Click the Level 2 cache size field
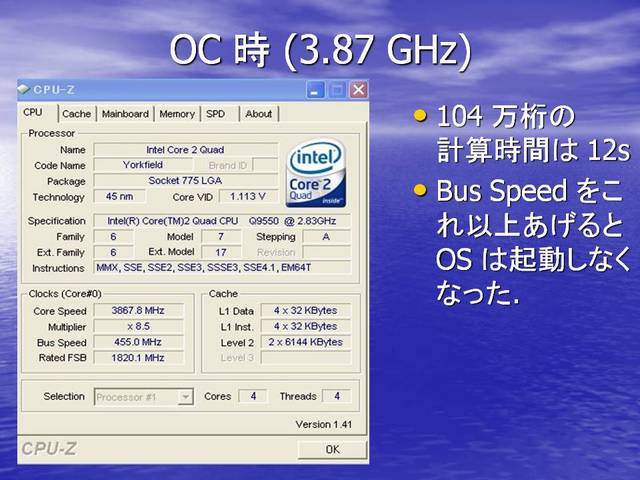This screenshot has height=480, width=640. (305, 342)
